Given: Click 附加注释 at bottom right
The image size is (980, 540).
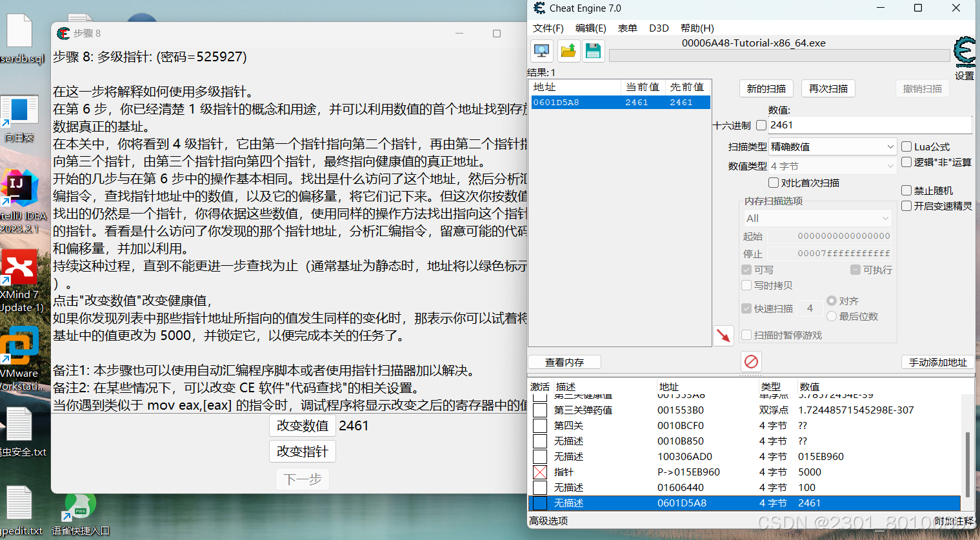Looking at the screenshot, I should pos(954,521).
